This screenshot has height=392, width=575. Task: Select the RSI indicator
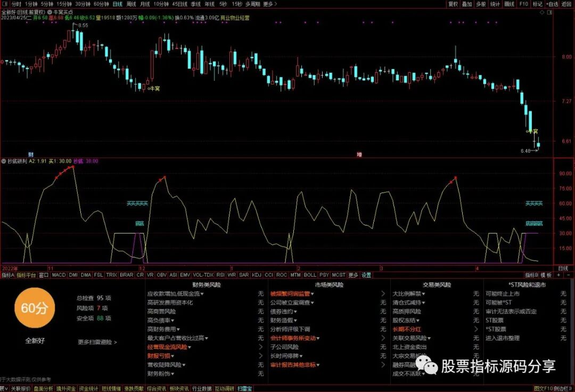click(220, 275)
